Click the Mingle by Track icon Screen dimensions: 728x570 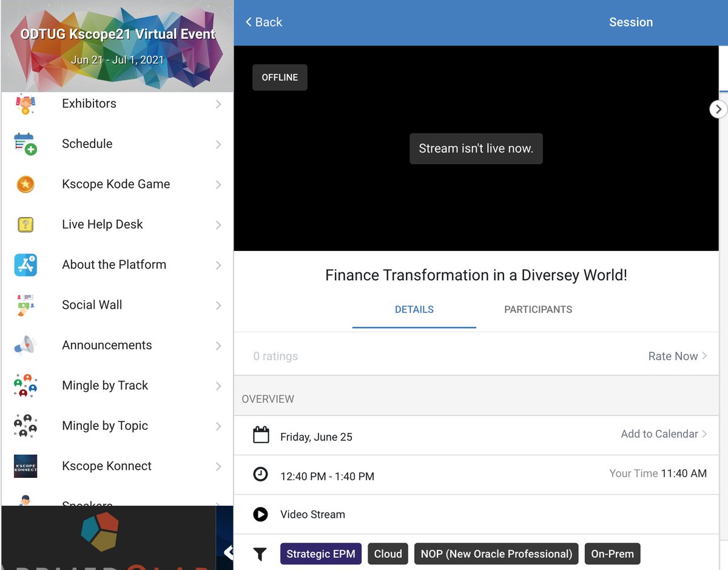tap(25, 386)
